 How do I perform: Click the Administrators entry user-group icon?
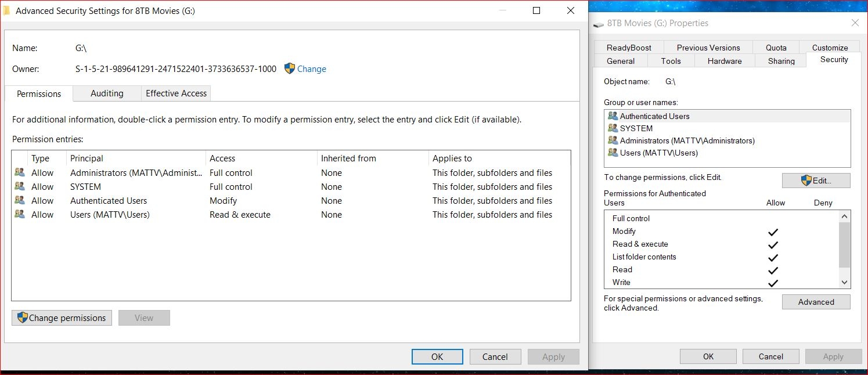[x=20, y=172]
